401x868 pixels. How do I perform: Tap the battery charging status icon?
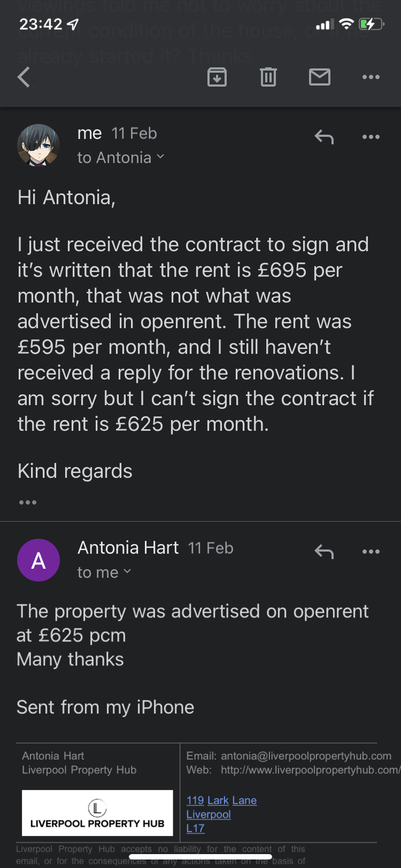click(371, 24)
